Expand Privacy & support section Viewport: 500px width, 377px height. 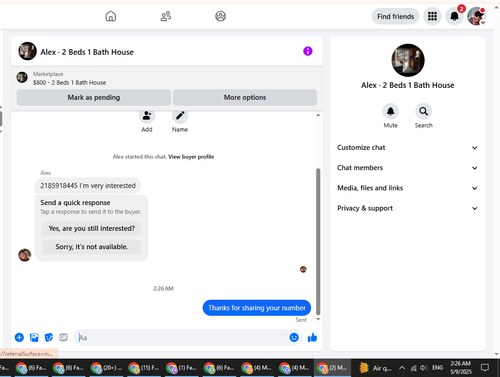coord(407,208)
